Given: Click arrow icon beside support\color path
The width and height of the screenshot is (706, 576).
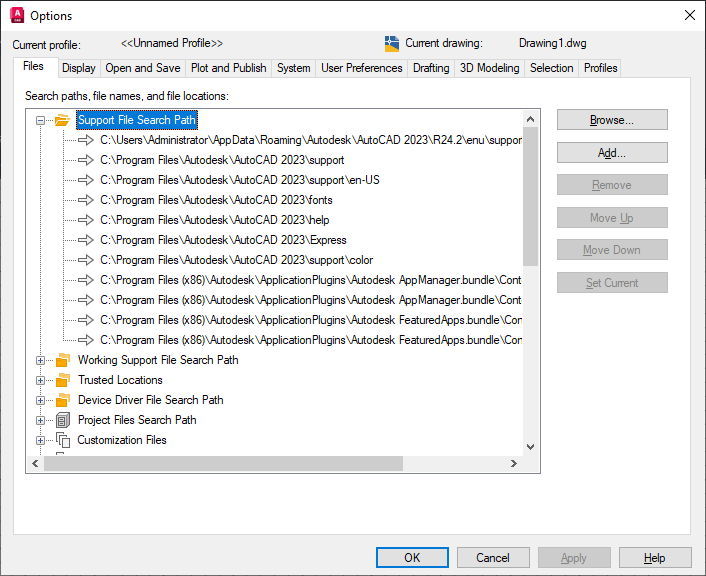Looking at the screenshot, I should 86,260.
